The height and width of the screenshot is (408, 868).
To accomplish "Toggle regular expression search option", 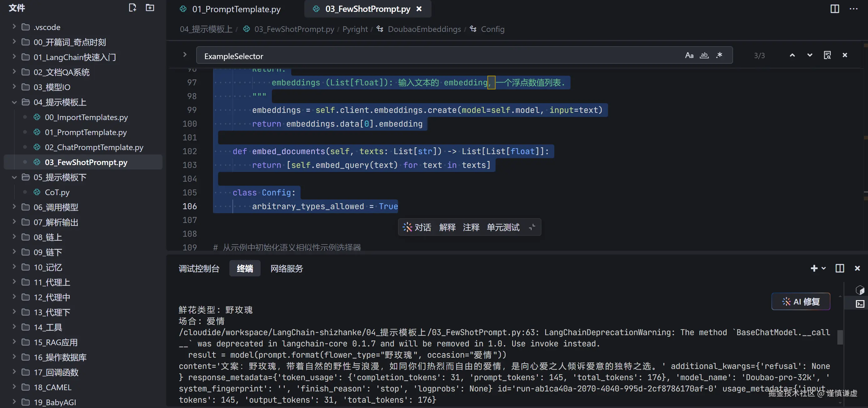I will [x=719, y=55].
